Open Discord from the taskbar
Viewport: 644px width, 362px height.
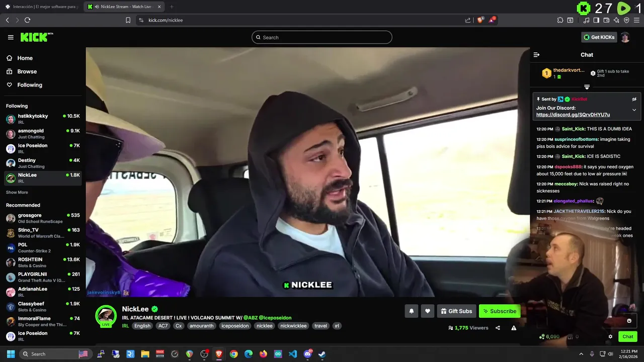coord(307,354)
